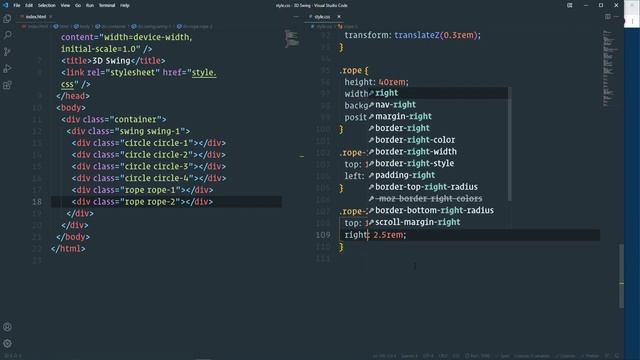Click line number 109 in style.css
This screenshot has height=360, width=640.
[x=323, y=235]
